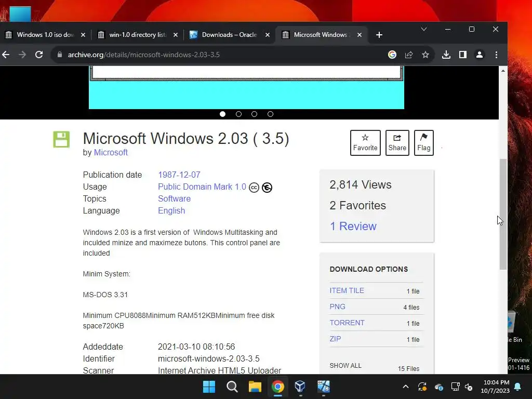Click the browser forward arrow
Image resolution: width=532 pixels, height=399 pixels.
(x=22, y=55)
